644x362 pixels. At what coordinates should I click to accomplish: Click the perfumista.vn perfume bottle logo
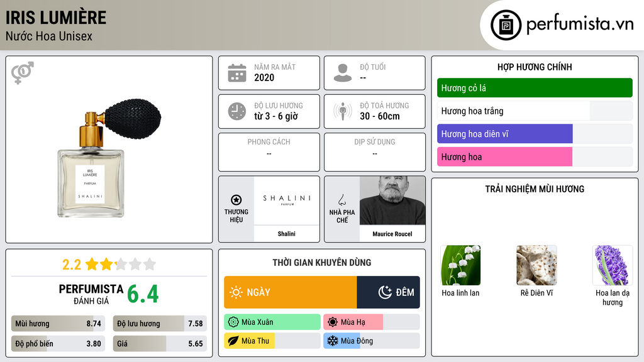coord(506,25)
